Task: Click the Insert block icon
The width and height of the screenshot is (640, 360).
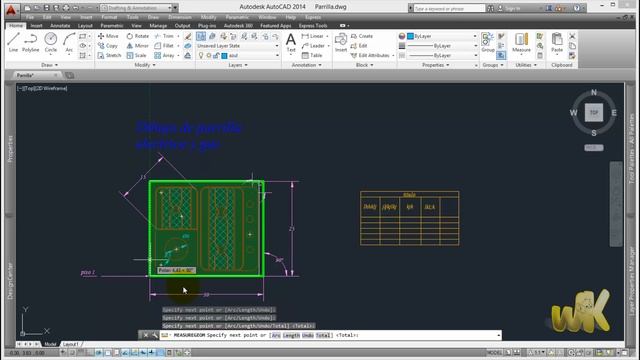Action: click(341, 42)
